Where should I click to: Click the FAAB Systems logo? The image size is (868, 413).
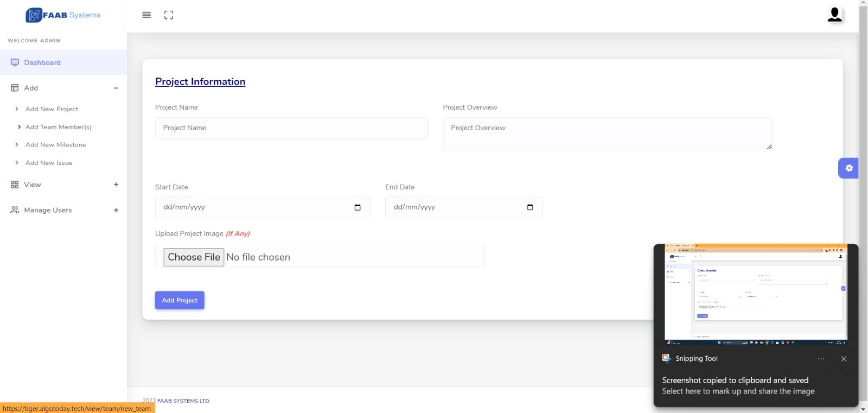63,15
